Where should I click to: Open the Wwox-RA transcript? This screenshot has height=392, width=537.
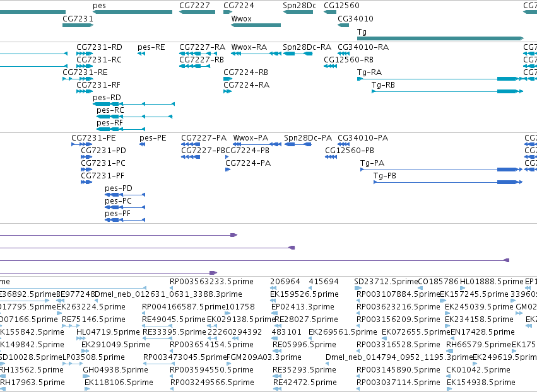point(249,47)
